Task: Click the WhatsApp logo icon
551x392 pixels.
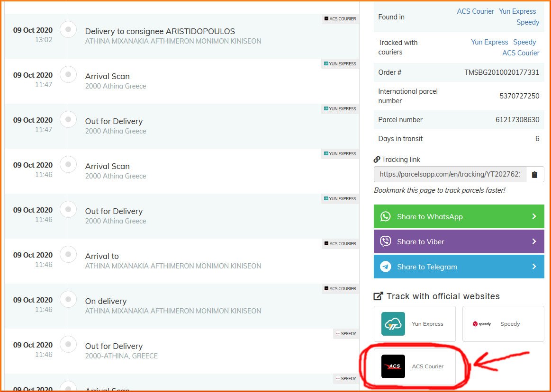Action: pos(386,216)
